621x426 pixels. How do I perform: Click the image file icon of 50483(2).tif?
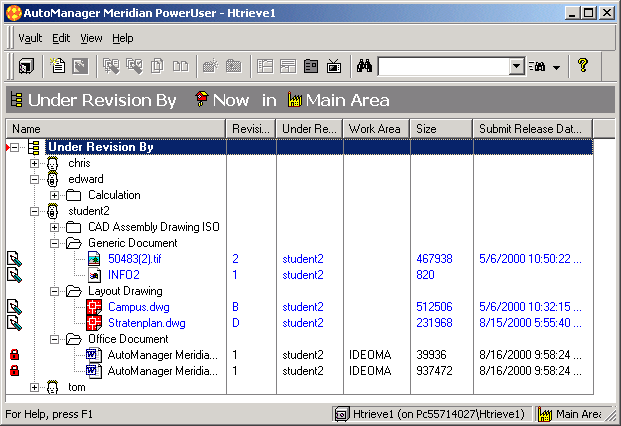point(94,259)
